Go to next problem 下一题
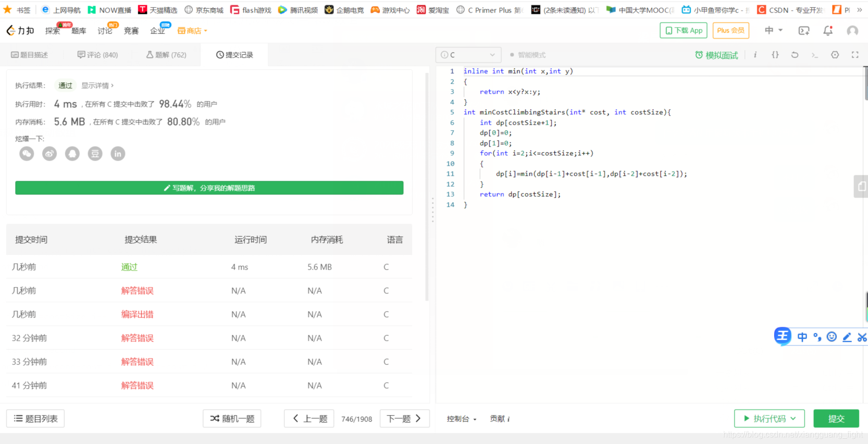The image size is (868, 444). 404,418
